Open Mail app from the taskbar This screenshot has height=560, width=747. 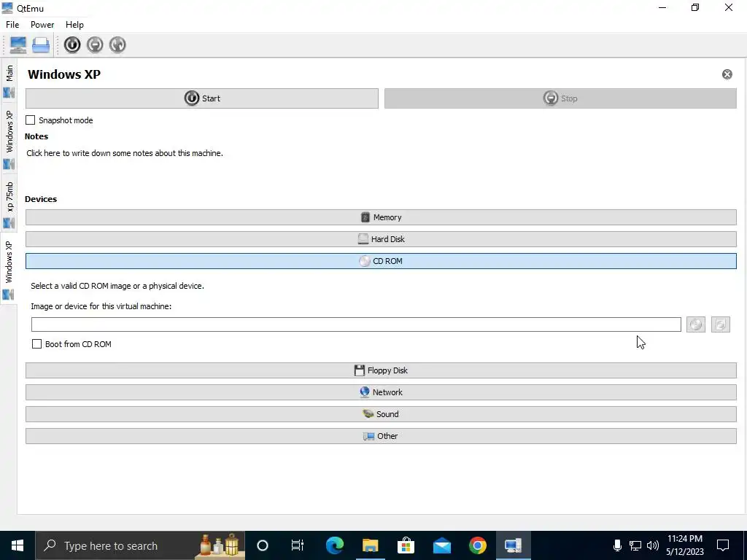441,545
